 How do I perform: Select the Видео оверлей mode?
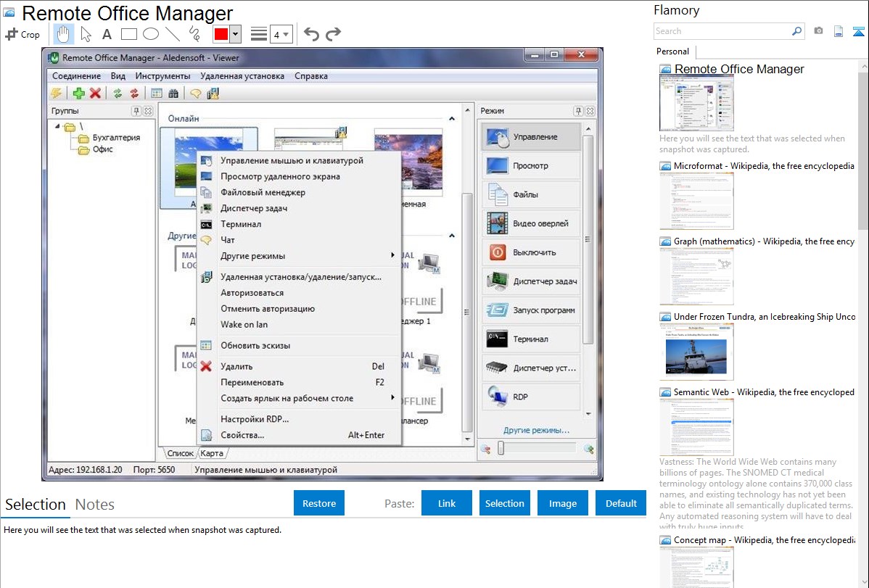click(531, 223)
